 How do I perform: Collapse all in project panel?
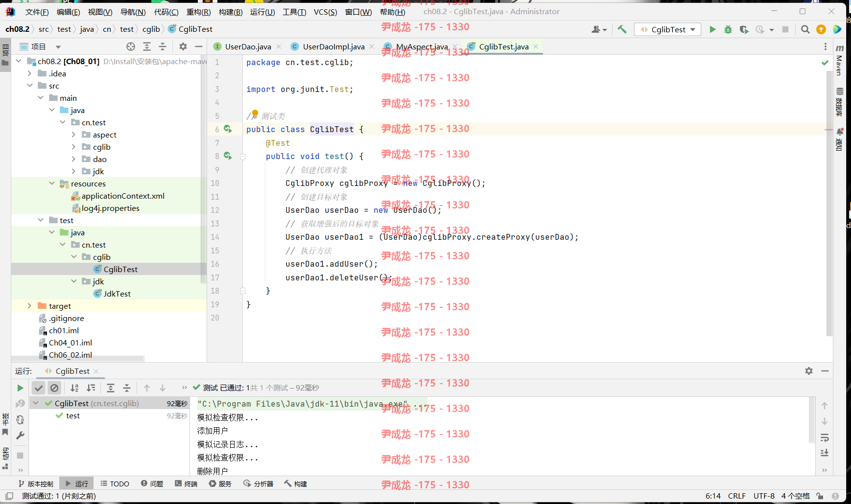(163, 46)
